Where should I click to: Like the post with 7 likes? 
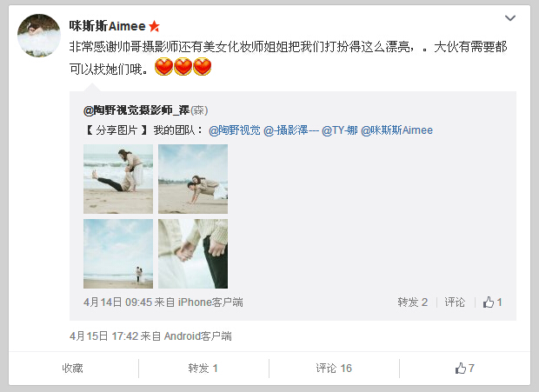tap(465, 369)
